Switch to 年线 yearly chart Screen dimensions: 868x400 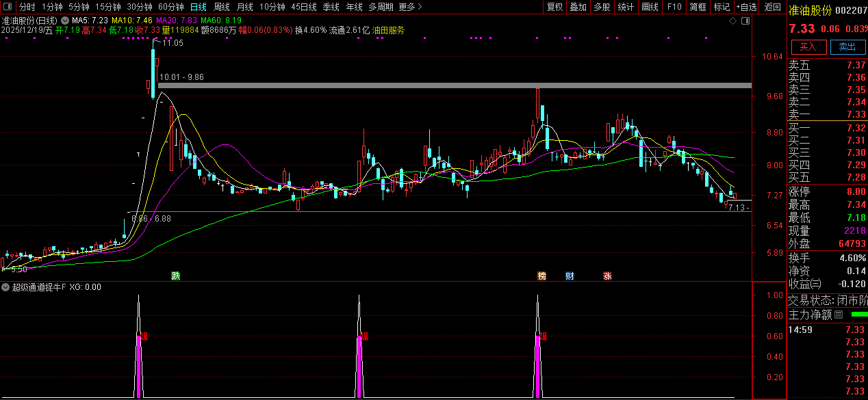click(x=354, y=7)
